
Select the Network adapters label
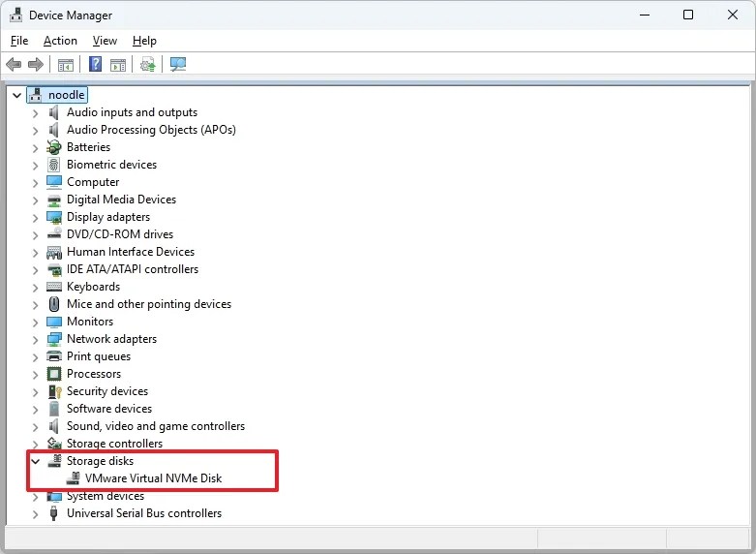pyautogui.click(x=112, y=339)
